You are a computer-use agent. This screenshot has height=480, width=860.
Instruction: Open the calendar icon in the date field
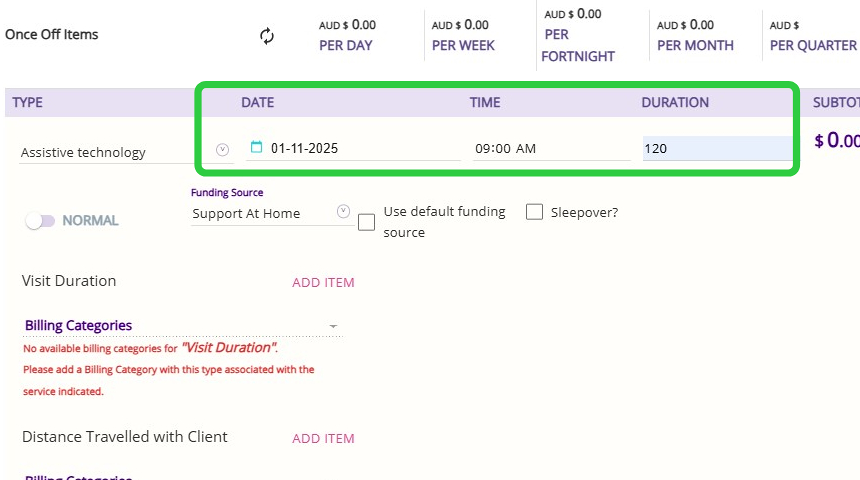point(256,148)
